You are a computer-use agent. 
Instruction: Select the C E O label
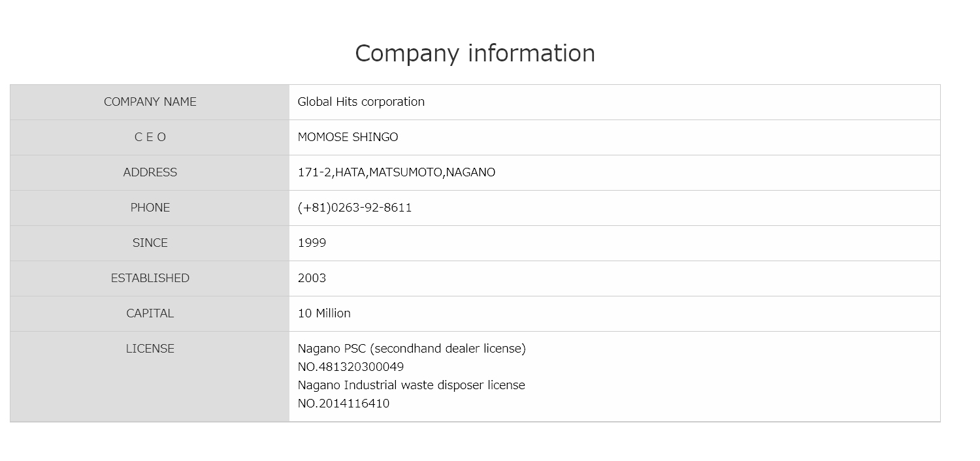tap(150, 137)
